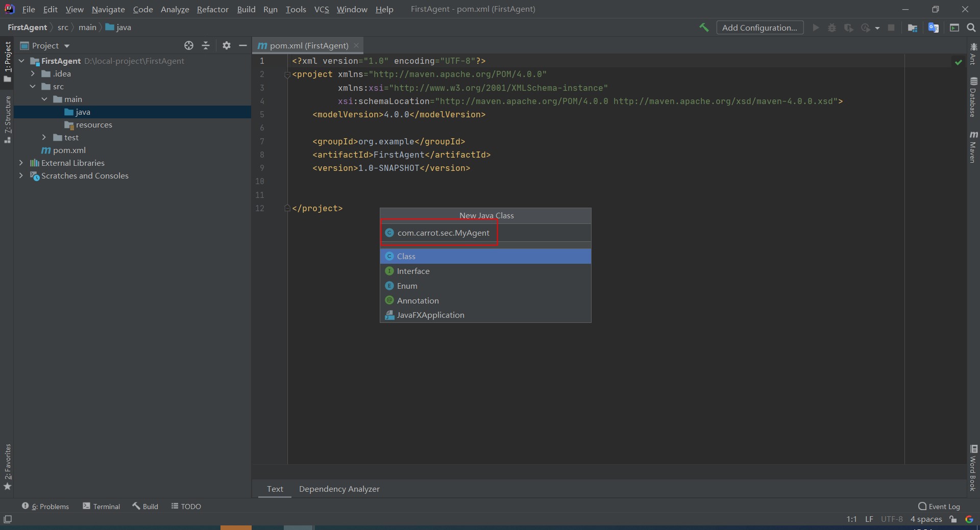
Task: Expand the .idea folder
Action: [x=33, y=73]
